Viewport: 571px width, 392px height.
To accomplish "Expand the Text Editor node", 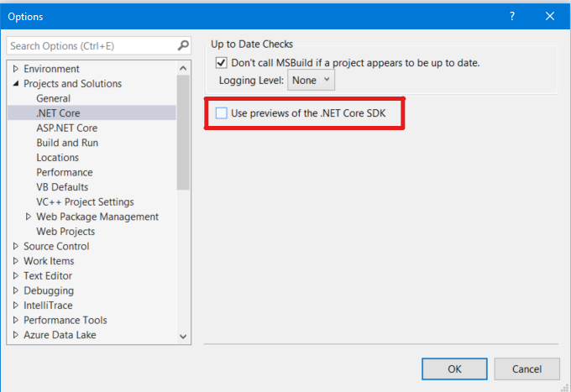I will click(x=15, y=275).
